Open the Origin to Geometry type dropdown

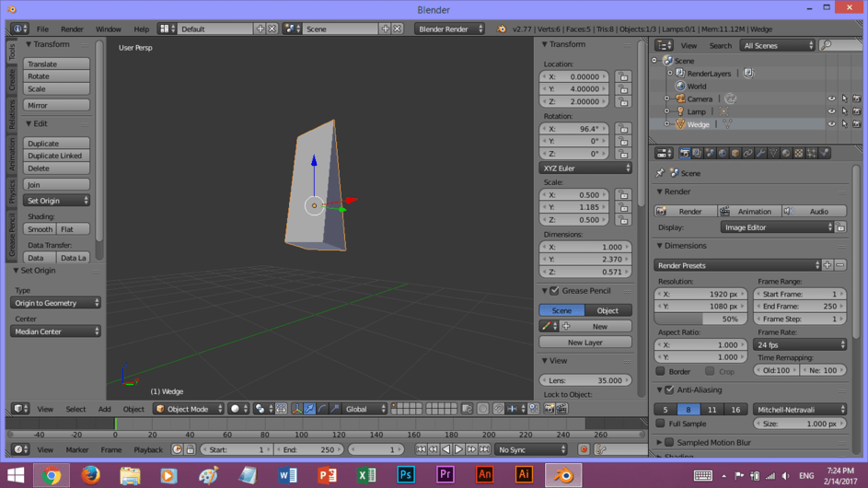point(55,303)
